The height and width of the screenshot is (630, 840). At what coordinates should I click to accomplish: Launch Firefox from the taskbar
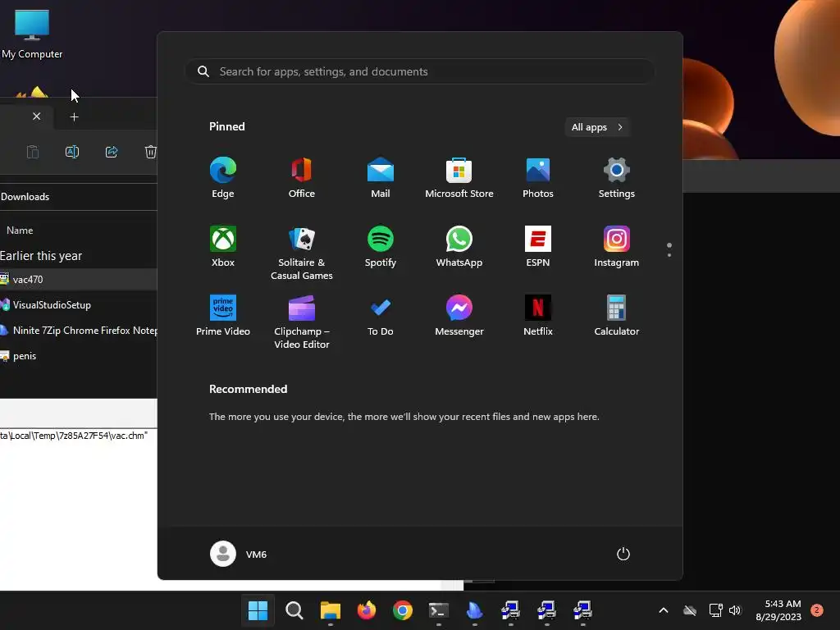[x=367, y=609]
